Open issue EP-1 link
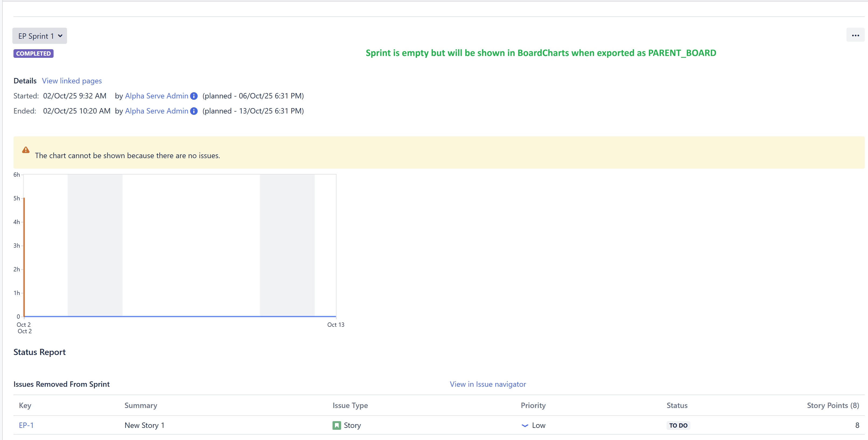868x440 pixels. 26,425
